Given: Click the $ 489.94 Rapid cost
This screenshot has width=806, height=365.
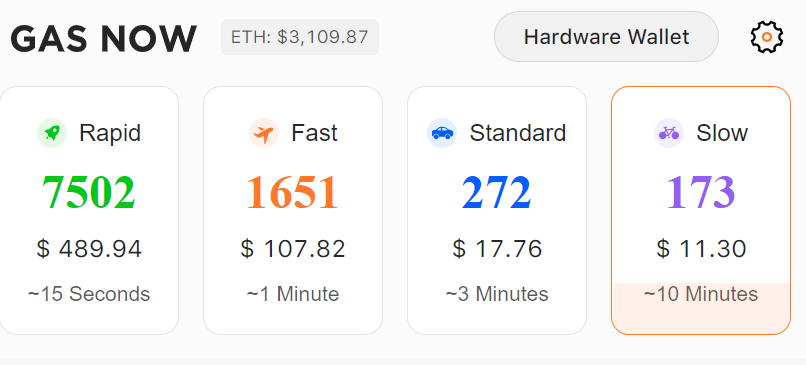Looking at the screenshot, I should pos(89,249).
